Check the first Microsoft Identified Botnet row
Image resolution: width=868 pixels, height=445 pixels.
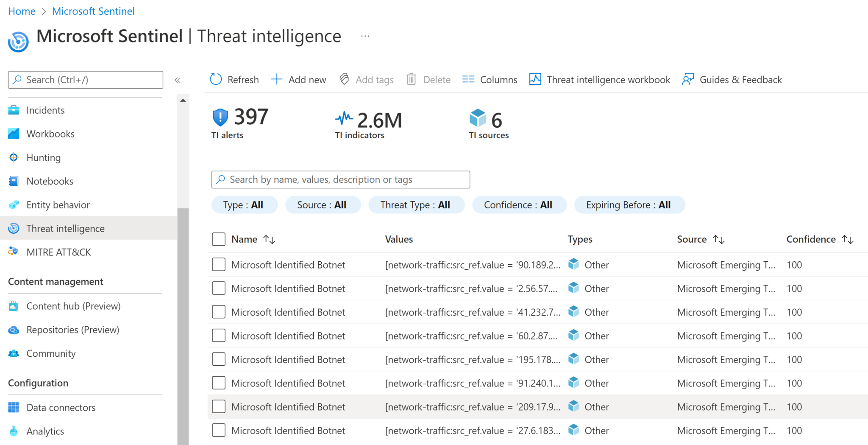point(218,264)
